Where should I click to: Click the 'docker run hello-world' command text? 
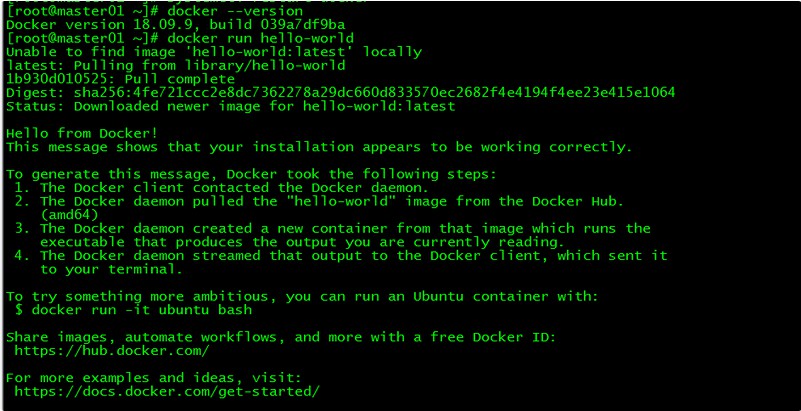pos(261,38)
